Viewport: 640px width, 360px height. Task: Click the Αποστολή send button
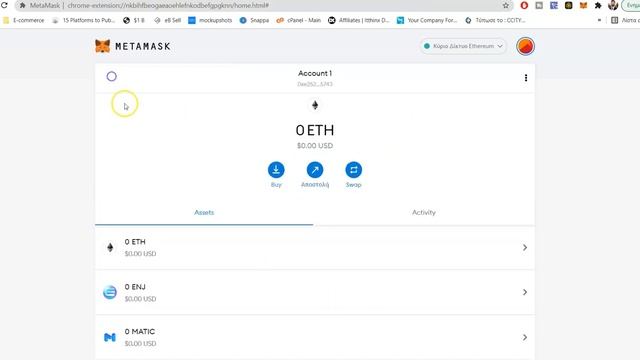[315, 175]
